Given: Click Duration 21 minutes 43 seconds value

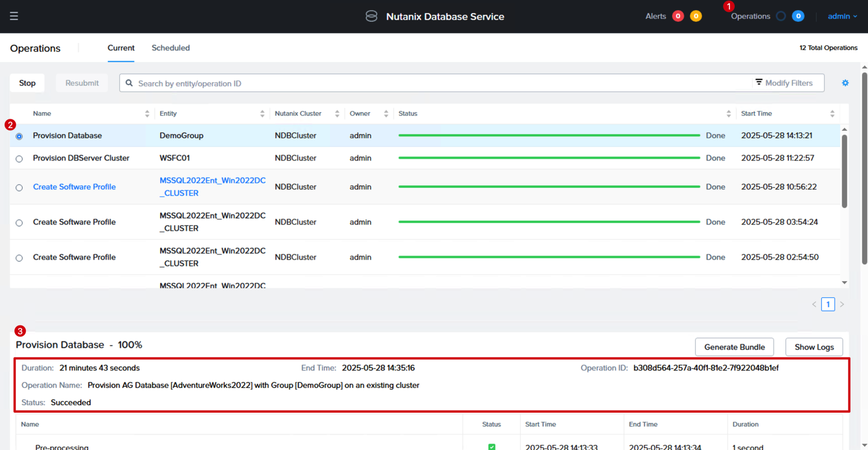Looking at the screenshot, I should click(99, 368).
